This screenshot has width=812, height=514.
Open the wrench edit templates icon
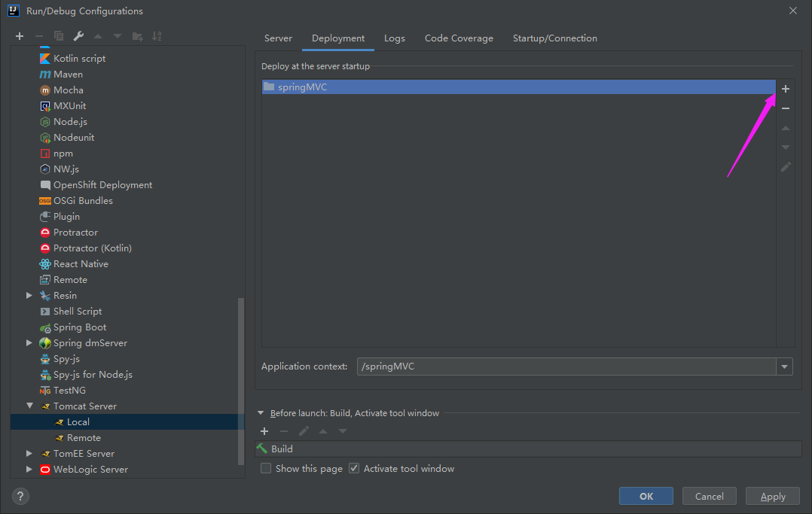point(78,36)
